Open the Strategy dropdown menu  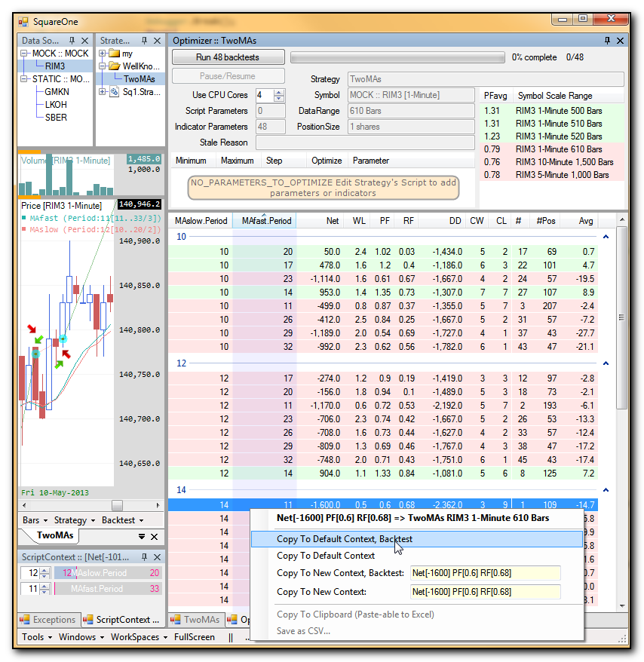(x=75, y=520)
